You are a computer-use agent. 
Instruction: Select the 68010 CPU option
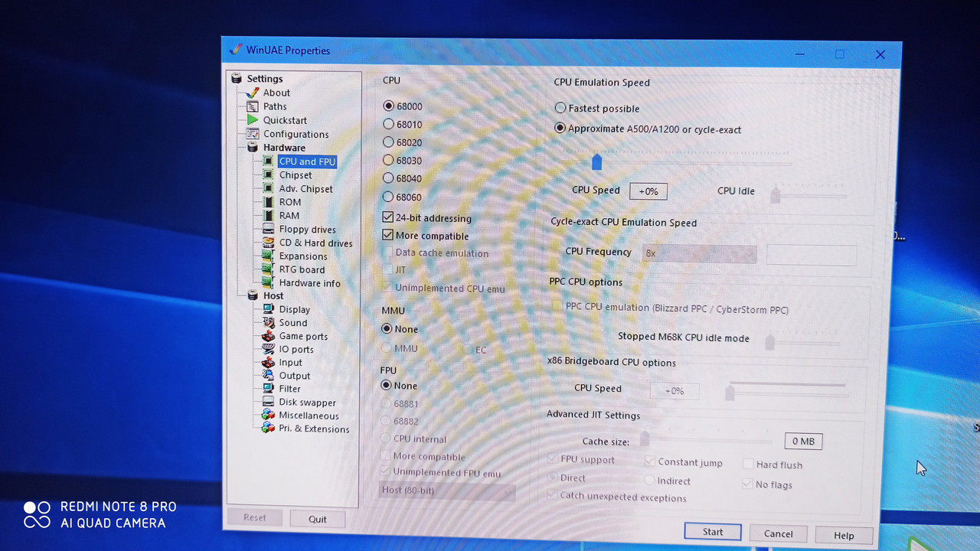[389, 124]
